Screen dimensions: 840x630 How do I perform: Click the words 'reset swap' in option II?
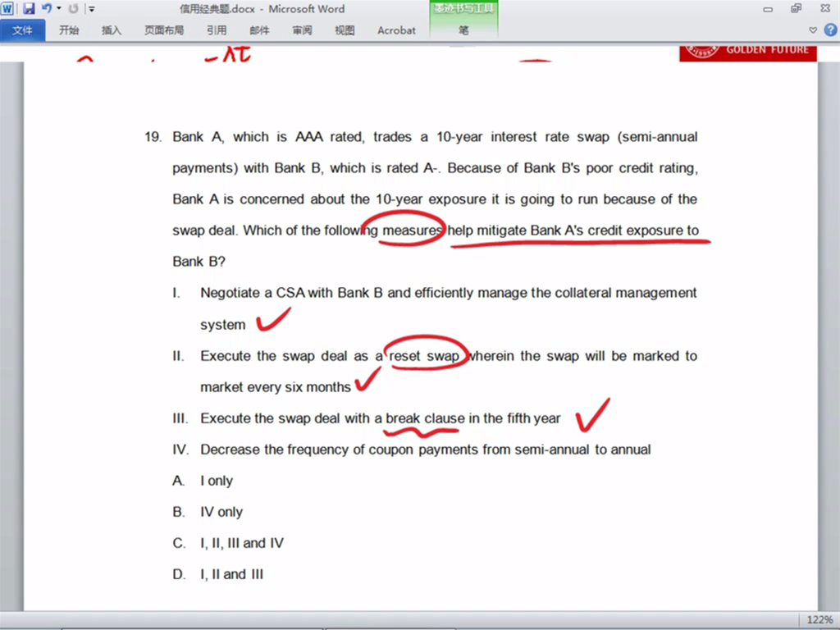[x=424, y=356]
